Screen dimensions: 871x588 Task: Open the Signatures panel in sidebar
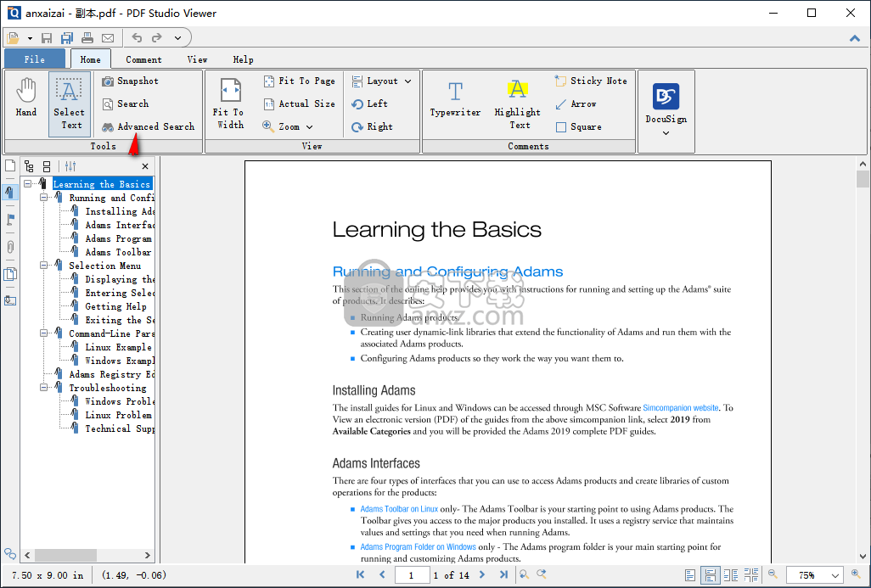[10, 300]
